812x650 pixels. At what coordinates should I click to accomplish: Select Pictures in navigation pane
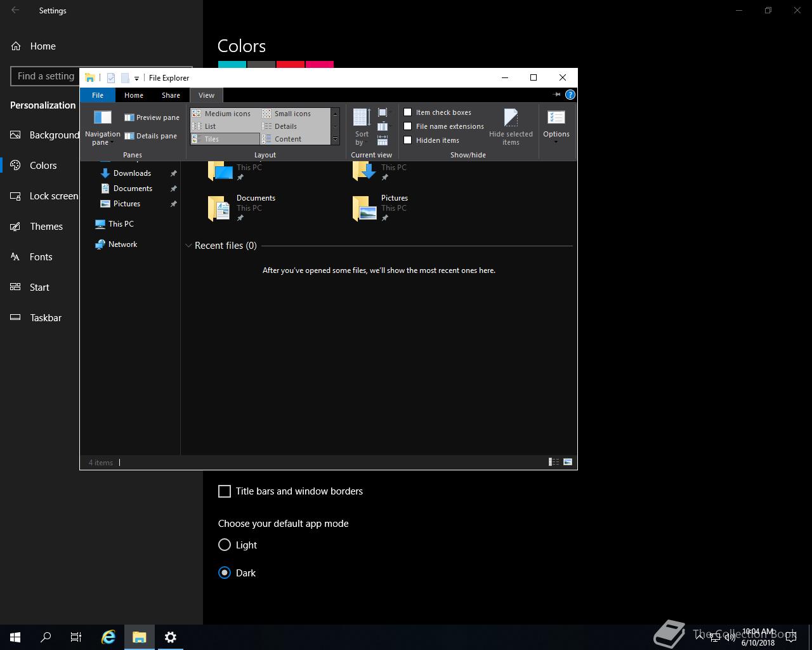coord(127,204)
